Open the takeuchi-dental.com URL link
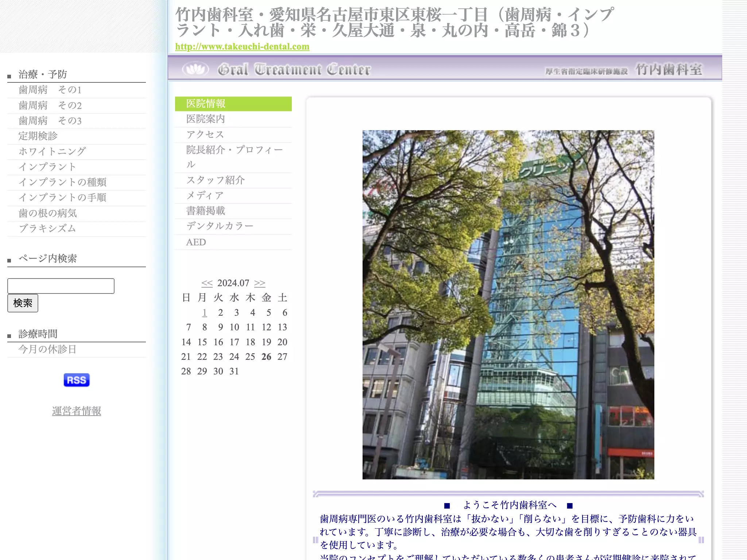This screenshot has width=747, height=560. click(242, 47)
